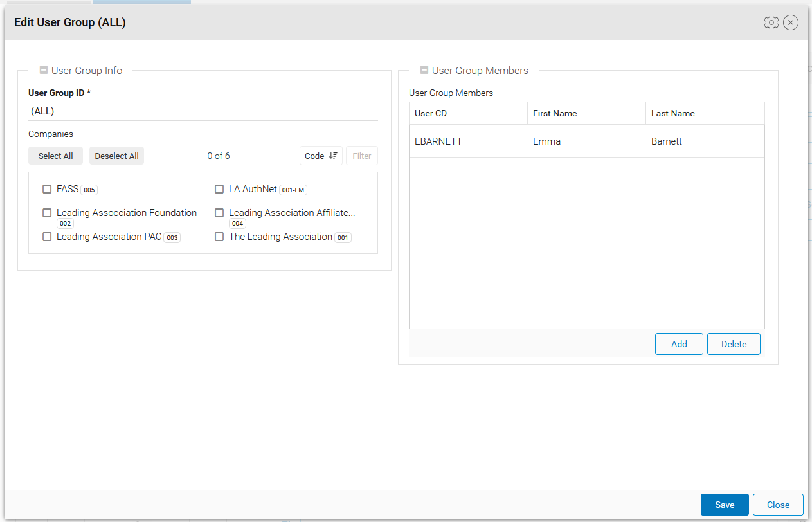Delete the selected group member
This screenshot has height=522, width=812.
734,344
